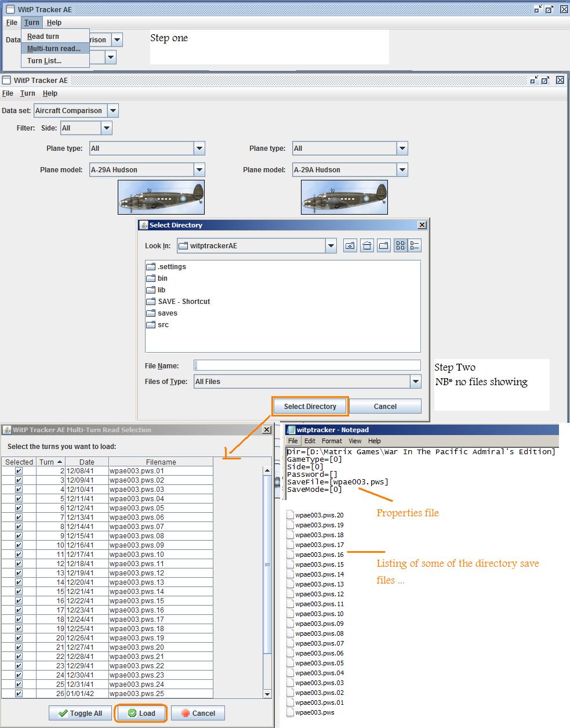Click the left A-29A Hudson aircraft image

(161, 197)
